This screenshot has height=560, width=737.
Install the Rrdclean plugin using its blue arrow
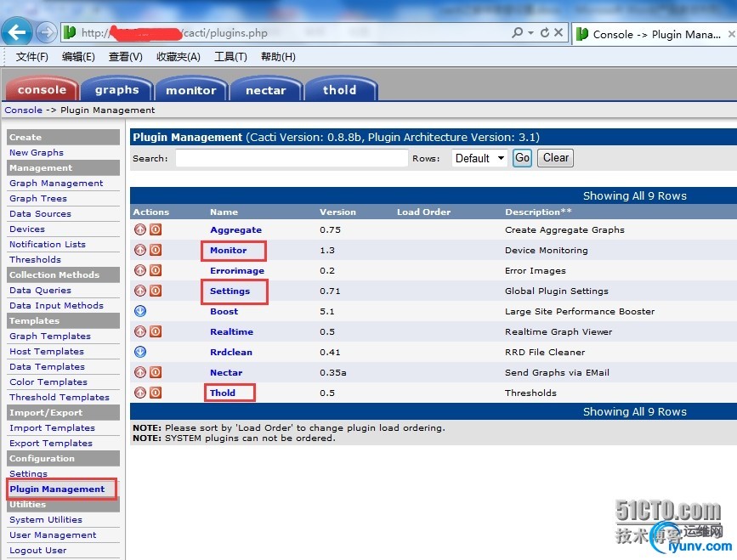[140, 352]
